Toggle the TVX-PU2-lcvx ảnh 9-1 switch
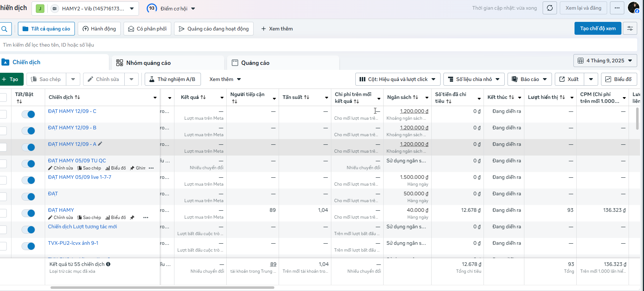The image size is (644, 291). point(28,246)
